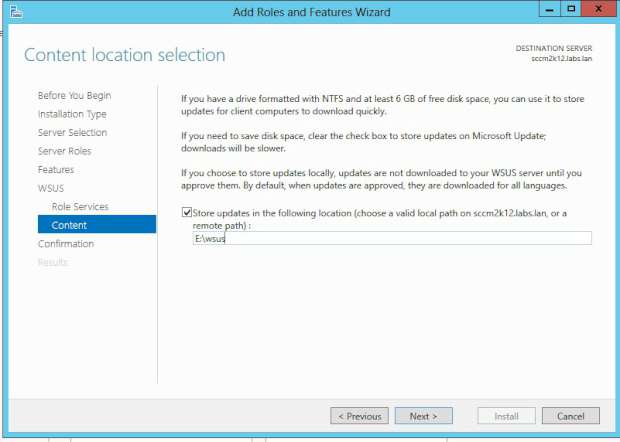
Task: Go to the Confirmation step
Action: pyautogui.click(x=66, y=244)
